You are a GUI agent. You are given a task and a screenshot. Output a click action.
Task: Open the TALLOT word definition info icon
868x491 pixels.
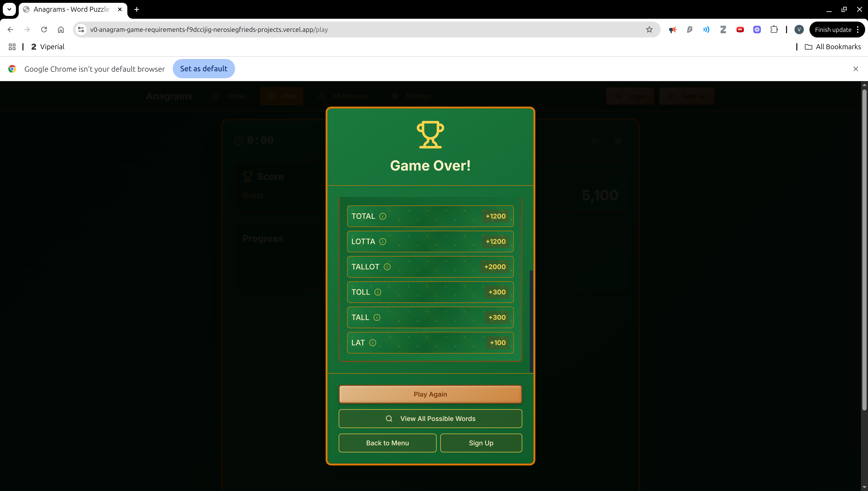[387, 267]
